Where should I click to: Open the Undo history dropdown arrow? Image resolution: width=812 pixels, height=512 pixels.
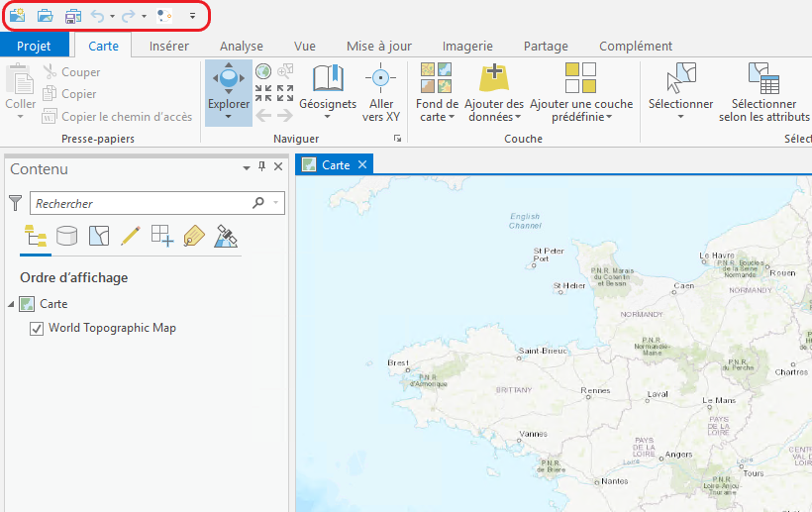pos(112,16)
